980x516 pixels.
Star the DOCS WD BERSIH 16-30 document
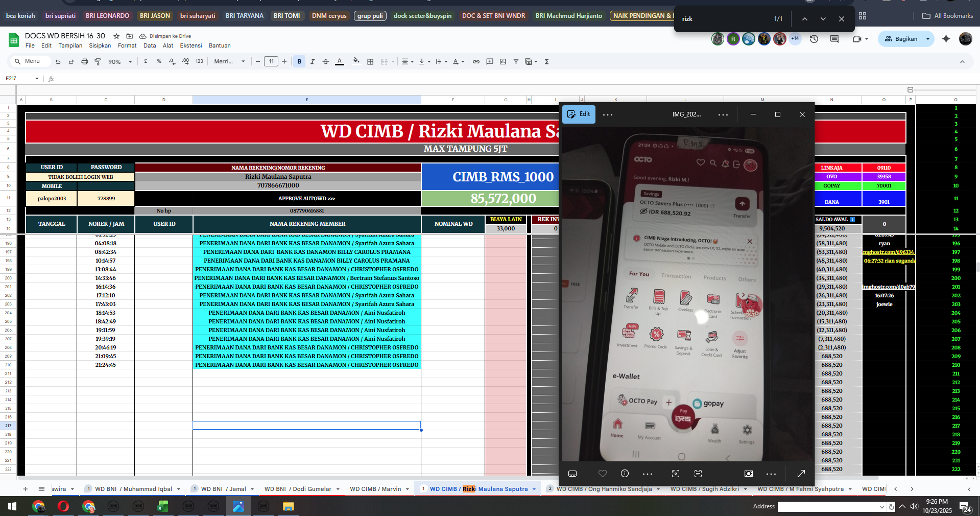[x=116, y=36]
